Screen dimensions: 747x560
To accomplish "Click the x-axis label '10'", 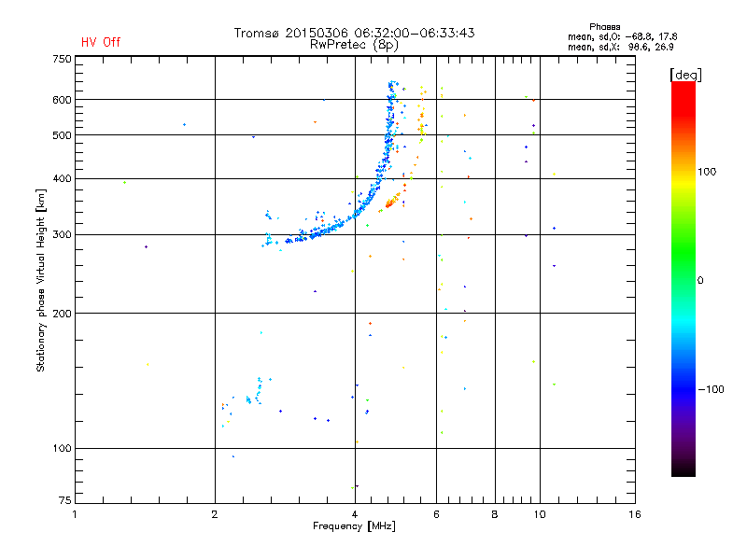I will click(x=540, y=514).
